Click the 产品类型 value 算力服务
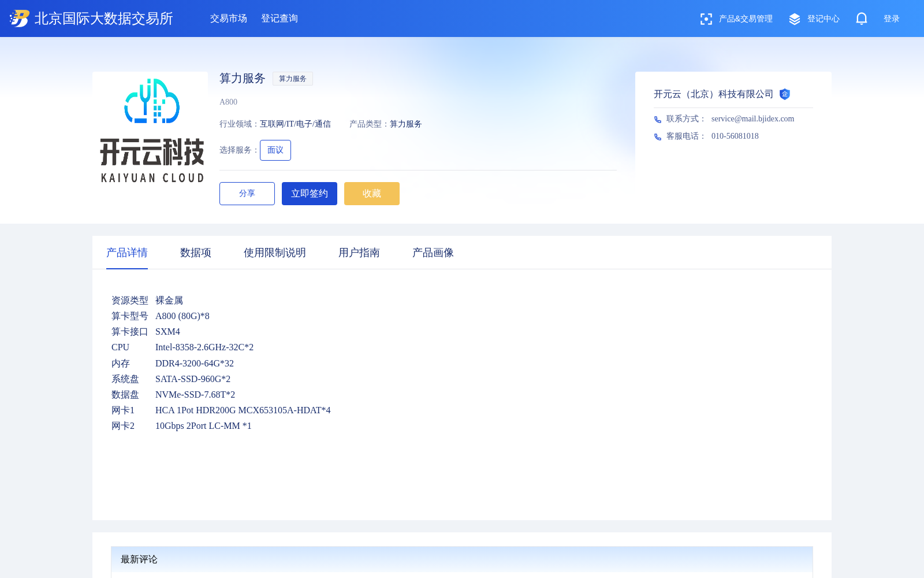 406,124
